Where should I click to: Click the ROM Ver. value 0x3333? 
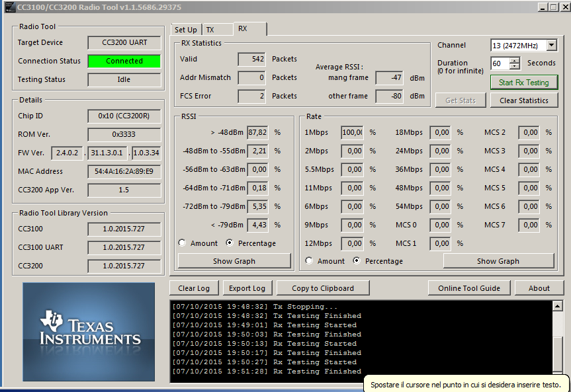(x=124, y=134)
